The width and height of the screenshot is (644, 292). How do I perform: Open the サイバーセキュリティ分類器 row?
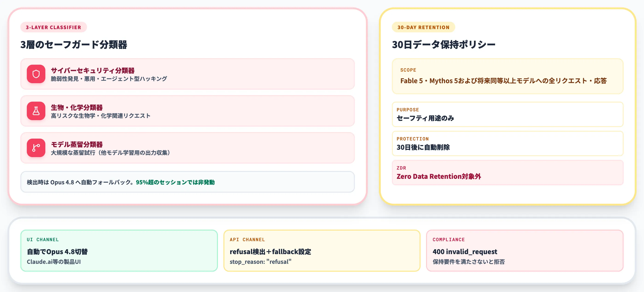[188, 74]
